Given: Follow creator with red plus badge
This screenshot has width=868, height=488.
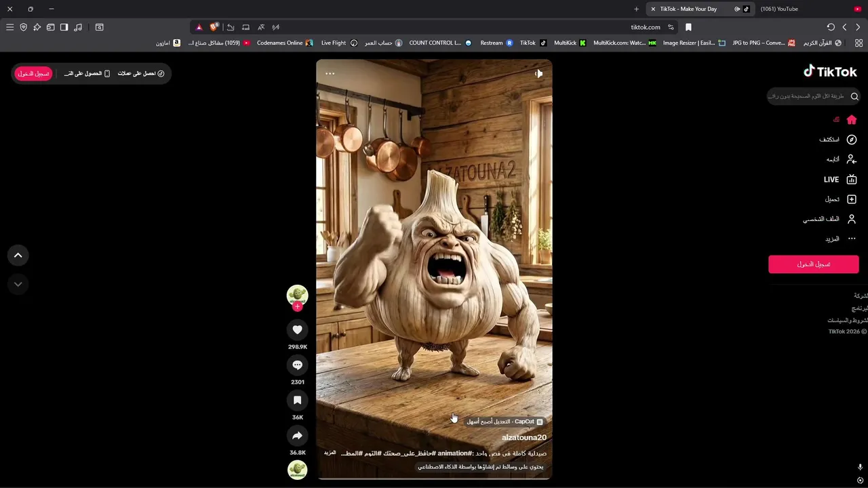Looking at the screenshot, I should pos(297,306).
